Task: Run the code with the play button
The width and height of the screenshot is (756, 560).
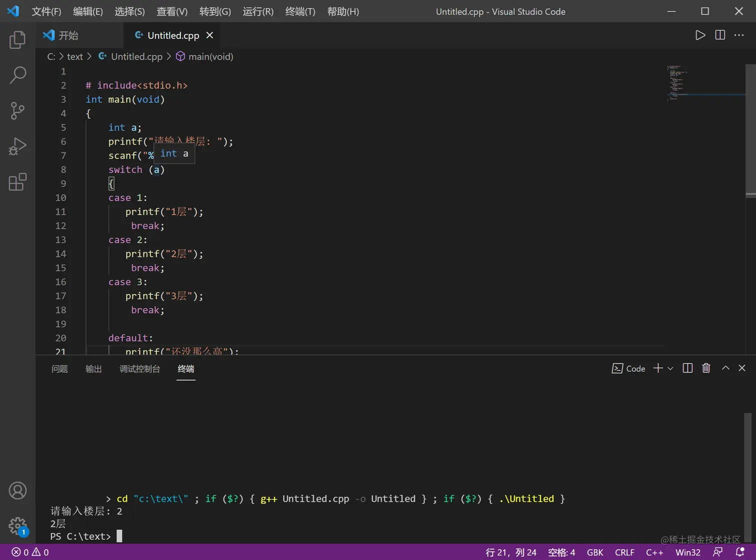Action: tap(700, 35)
